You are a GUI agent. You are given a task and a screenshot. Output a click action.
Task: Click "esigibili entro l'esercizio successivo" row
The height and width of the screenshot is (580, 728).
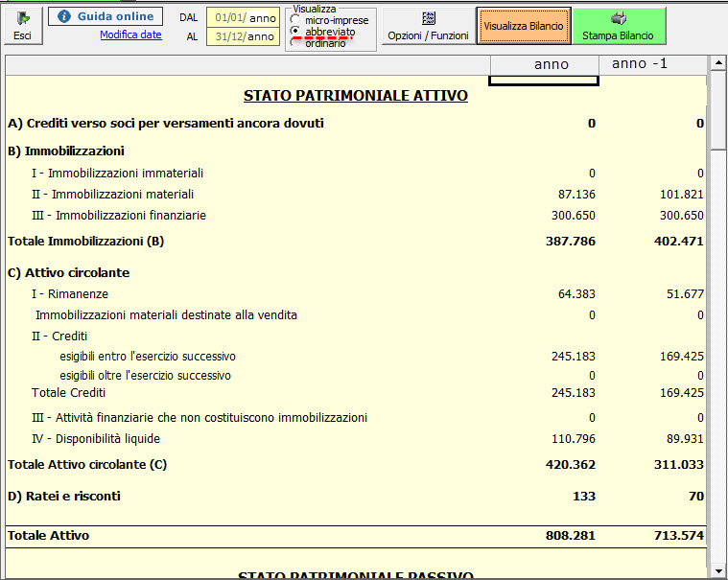356,357
